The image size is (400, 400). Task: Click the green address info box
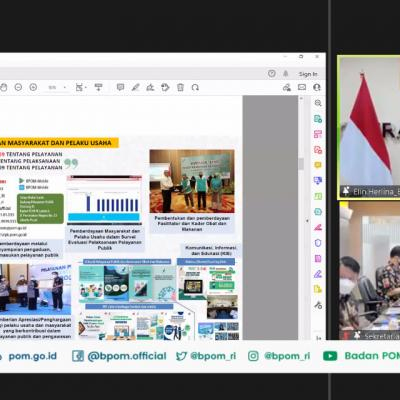[x=40, y=209]
